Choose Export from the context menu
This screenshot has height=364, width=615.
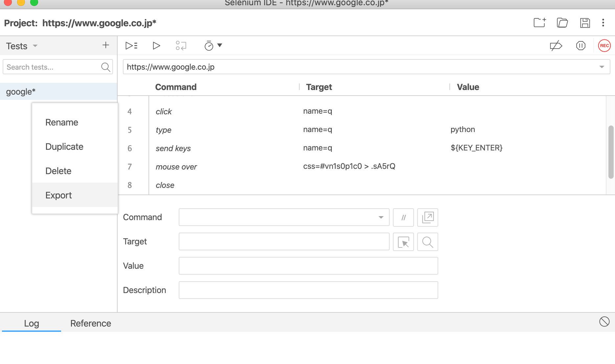(75, 195)
